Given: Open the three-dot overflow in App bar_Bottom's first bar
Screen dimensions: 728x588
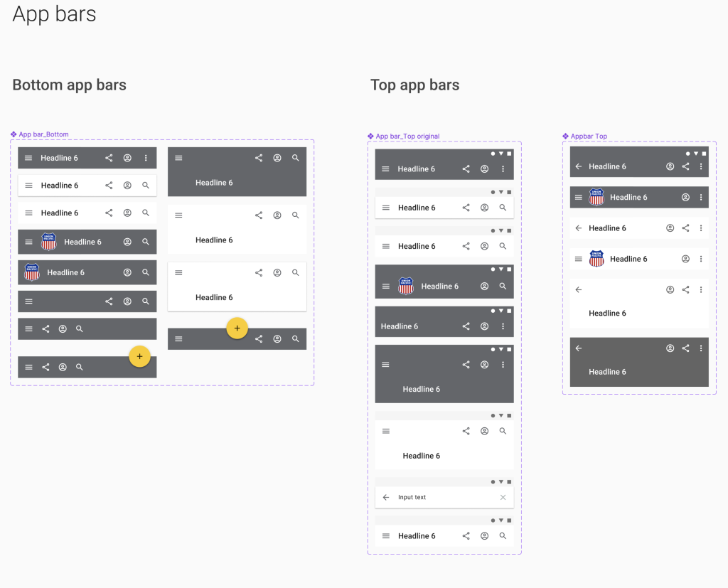Looking at the screenshot, I should (x=146, y=158).
